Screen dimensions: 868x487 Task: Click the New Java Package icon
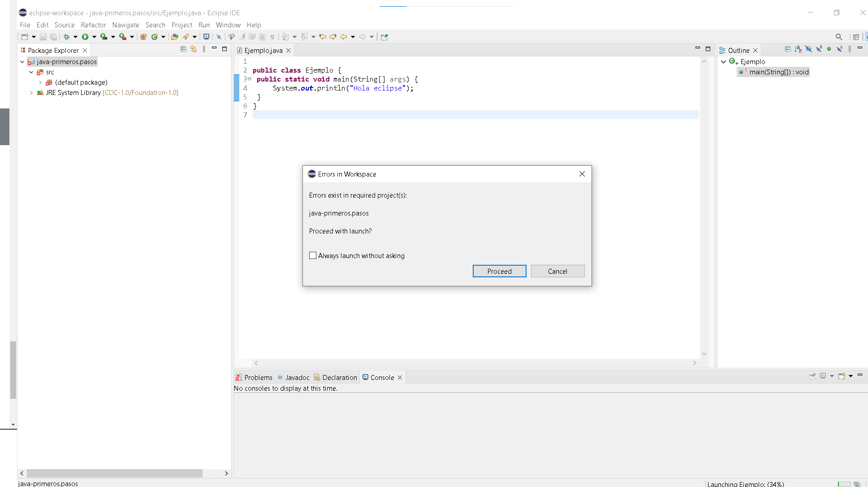pos(143,37)
